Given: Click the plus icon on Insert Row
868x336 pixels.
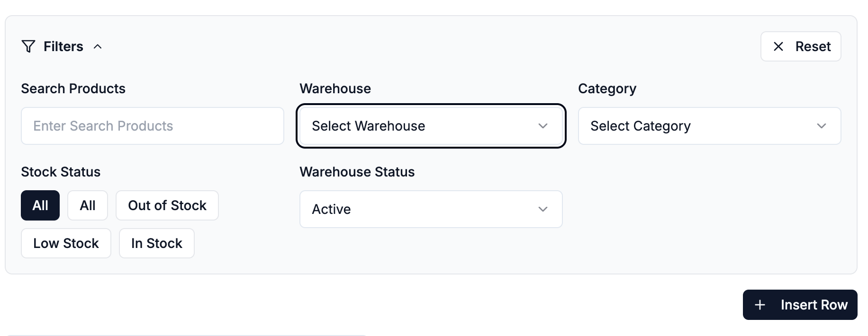Looking at the screenshot, I should tap(760, 305).
